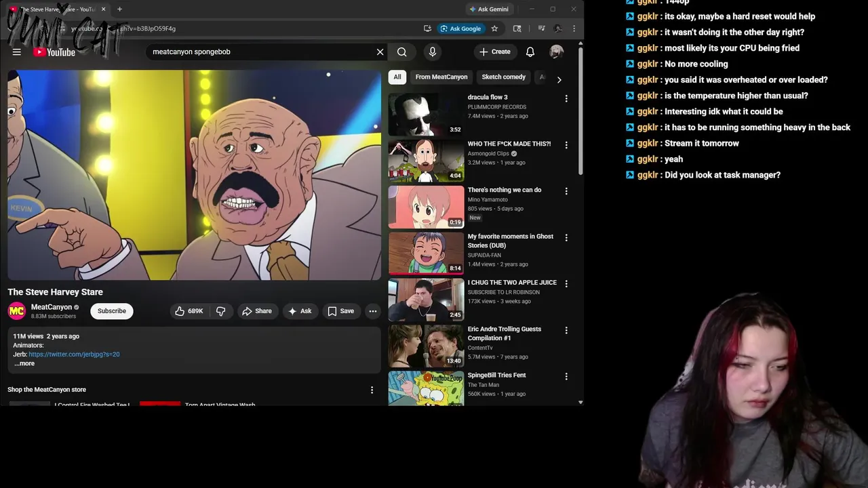Open Chrome profile avatar in toolbar
The width and height of the screenshot is (868, 488).
click(557, 28)
